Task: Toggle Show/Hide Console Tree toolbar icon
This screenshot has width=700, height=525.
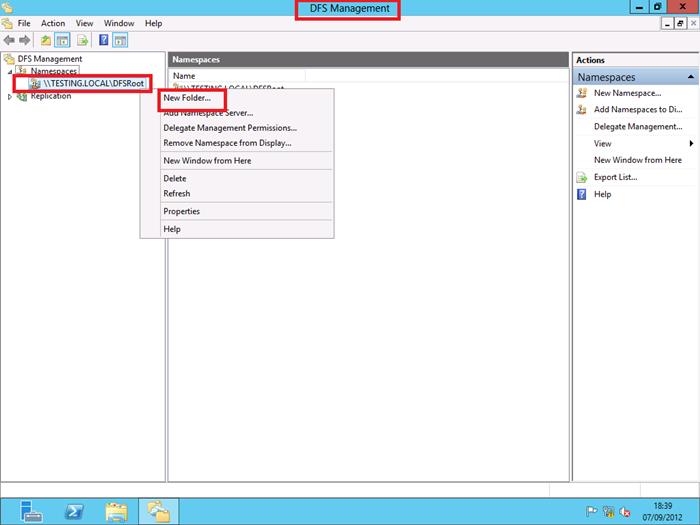Action: (62, 40)
